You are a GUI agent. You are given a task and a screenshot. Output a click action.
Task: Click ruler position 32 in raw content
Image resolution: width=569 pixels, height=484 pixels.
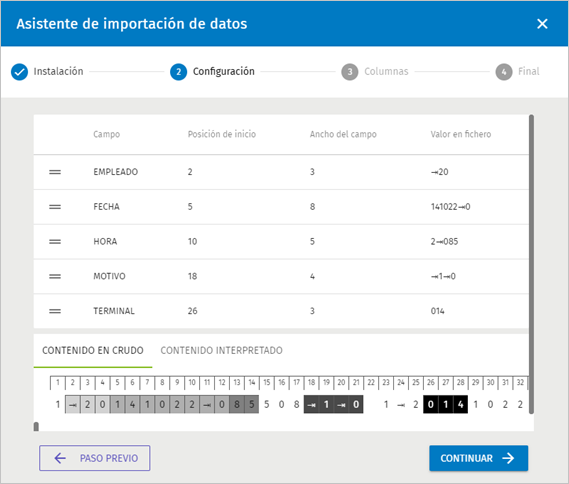(520, 383)
